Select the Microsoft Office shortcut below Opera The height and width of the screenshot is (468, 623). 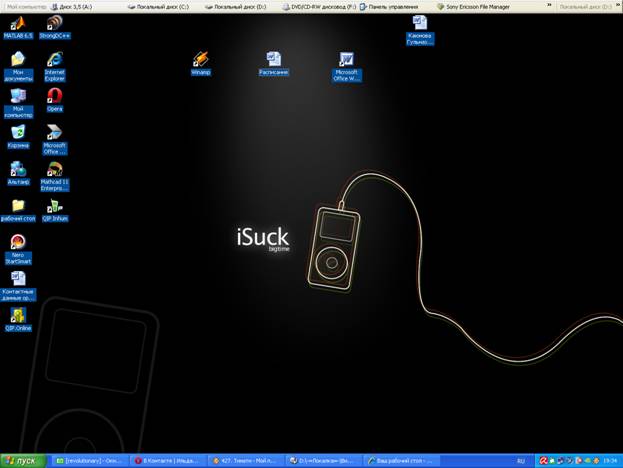54,139
